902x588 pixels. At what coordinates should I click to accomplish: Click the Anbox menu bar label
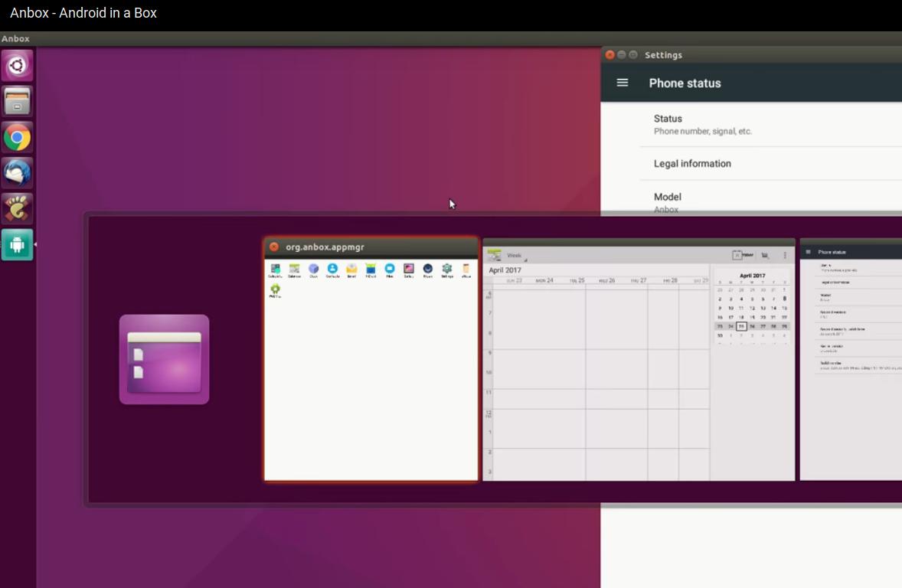click(15, 38)
